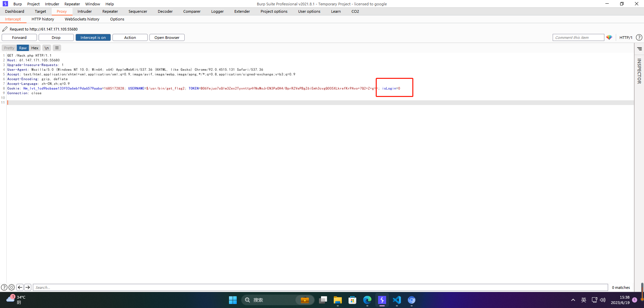Open Visual Studio Code from the taskbar
Screen dimensions: 644x308
point(397,300)
